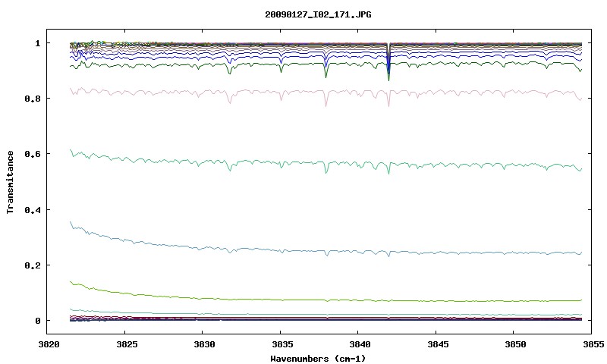Click x-axis tick label 3845

(438, 344)
